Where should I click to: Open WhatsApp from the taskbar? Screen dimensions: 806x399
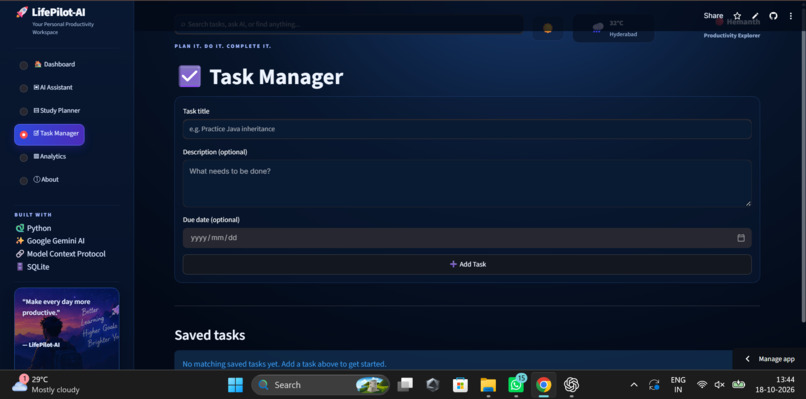point(516,385)
